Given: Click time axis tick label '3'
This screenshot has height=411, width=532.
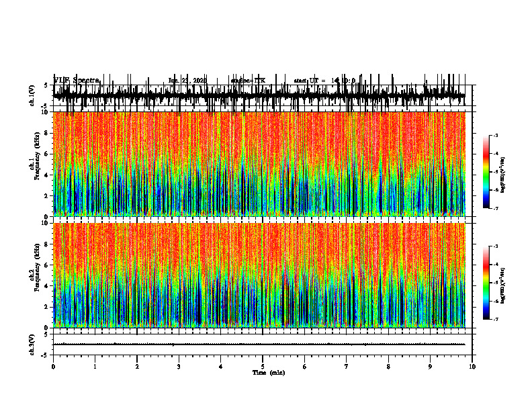Looking at the screenshot, I should (179, 367).
